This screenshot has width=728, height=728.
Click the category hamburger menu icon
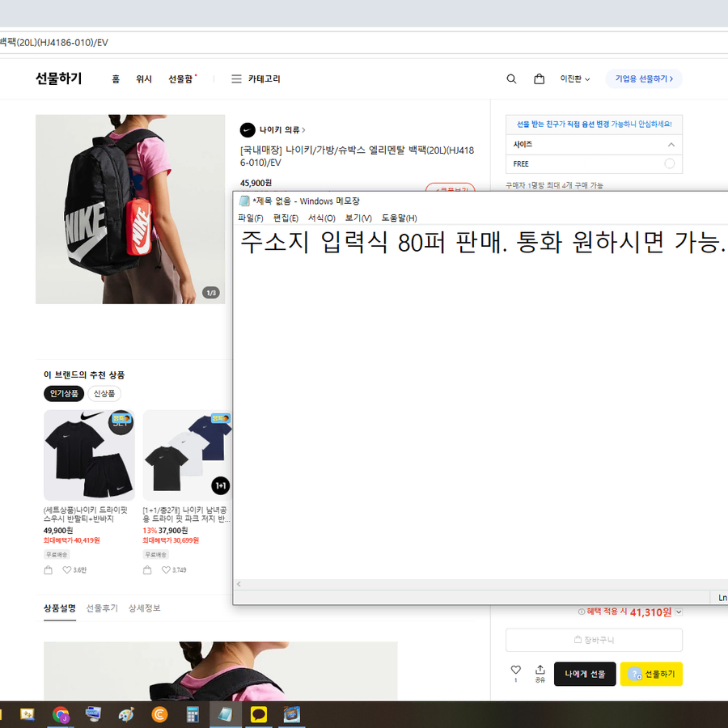236,79
